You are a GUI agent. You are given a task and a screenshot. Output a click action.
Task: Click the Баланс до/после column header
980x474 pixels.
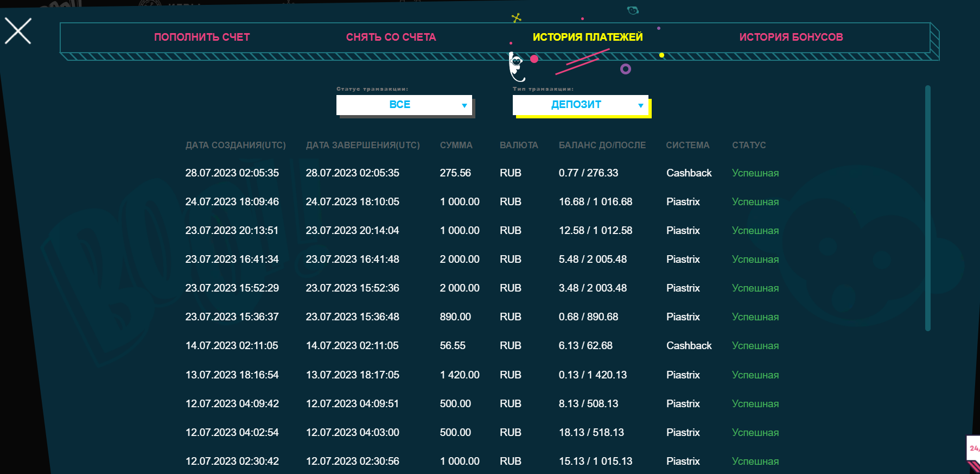tap(602, 146)
